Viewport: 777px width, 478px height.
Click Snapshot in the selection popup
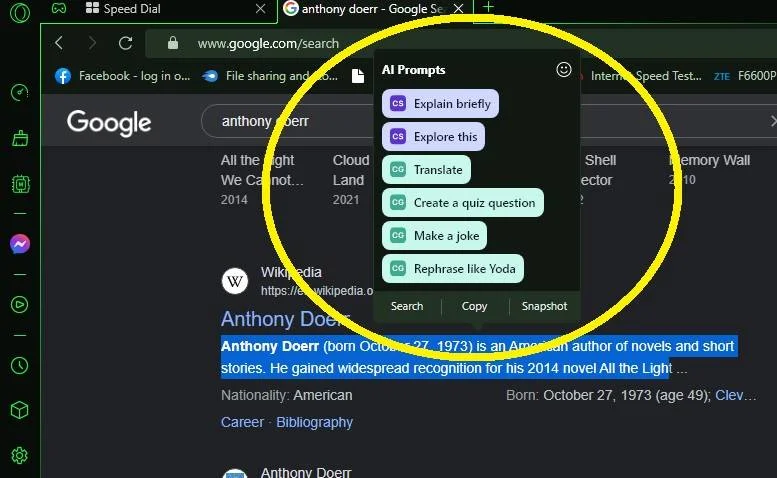(x=544, y=306)
